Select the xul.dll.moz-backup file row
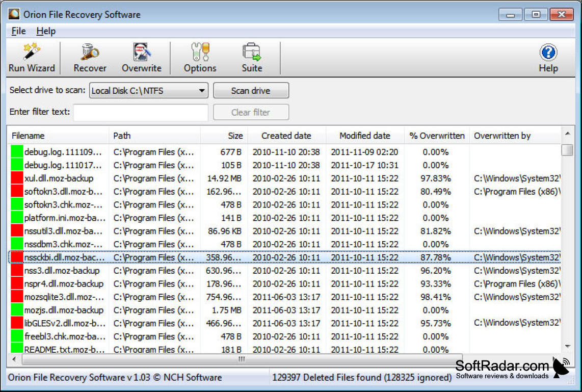This screenshot has width=582, height=392. [x=284, y=178]
